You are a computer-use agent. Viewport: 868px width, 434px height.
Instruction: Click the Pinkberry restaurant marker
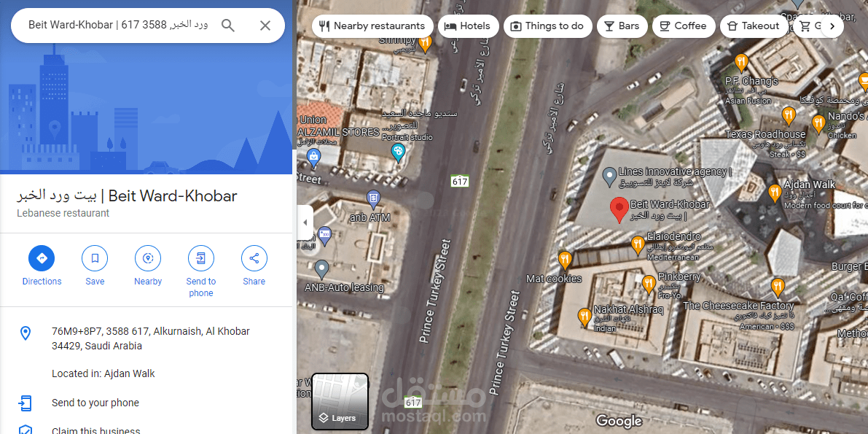pyautogui.click(x=649, y=284)
